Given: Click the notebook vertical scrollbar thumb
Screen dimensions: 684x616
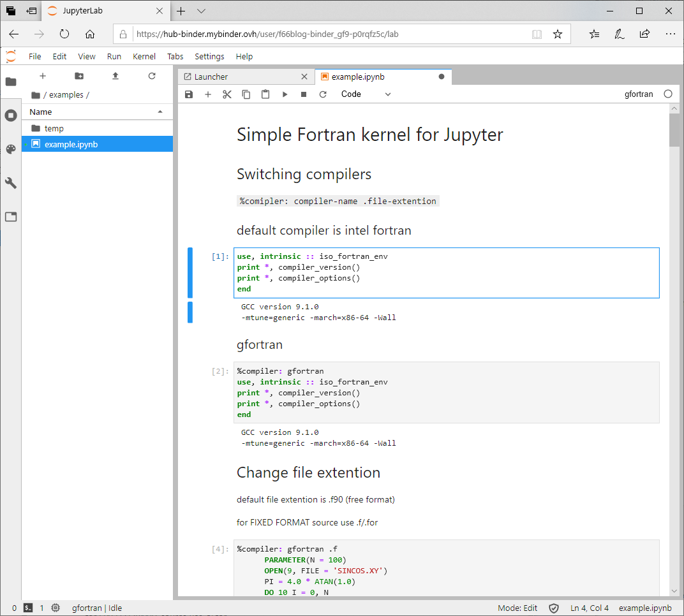Looking at the screenshot, I should click(x=674, y=129).
